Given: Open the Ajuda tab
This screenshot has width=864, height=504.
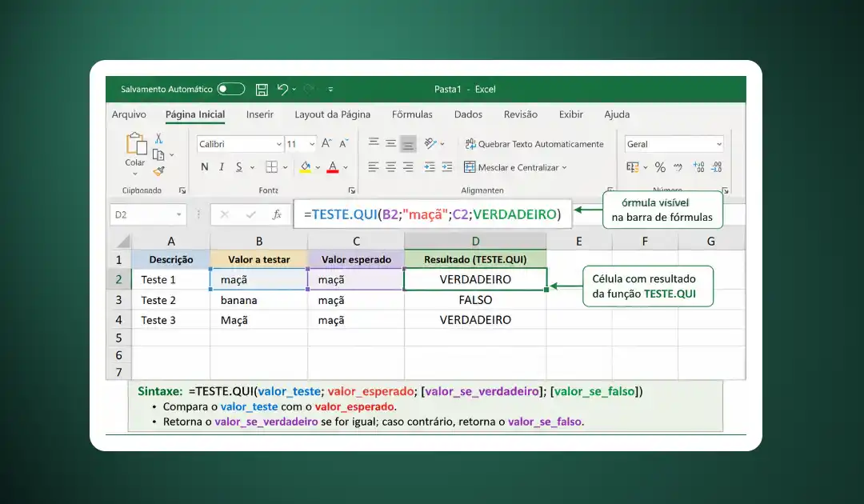Looking at the screenshot, I should (617, 114).
